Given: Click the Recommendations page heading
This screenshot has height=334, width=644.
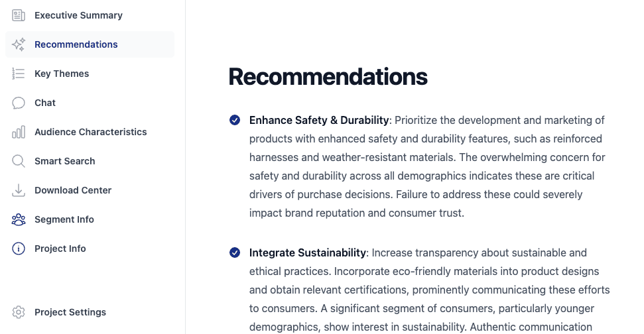Looking at the screenshot, I should click(328, 77).
